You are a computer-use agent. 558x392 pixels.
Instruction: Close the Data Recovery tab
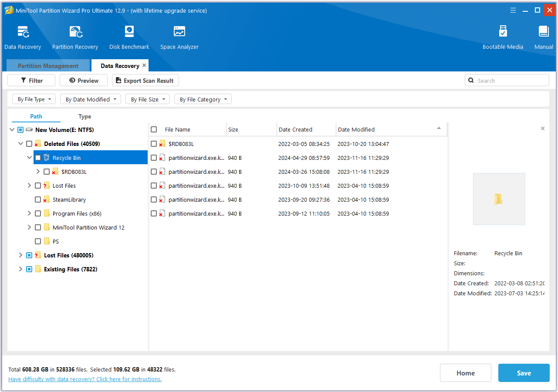pos(144,65)
